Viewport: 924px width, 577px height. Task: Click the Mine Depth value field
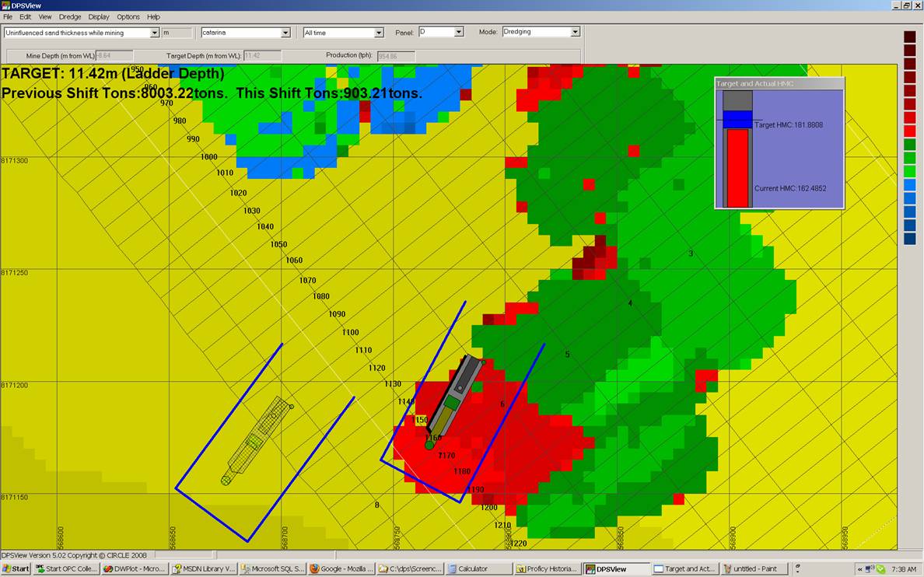pyautogui.click(x=114, y=56)
